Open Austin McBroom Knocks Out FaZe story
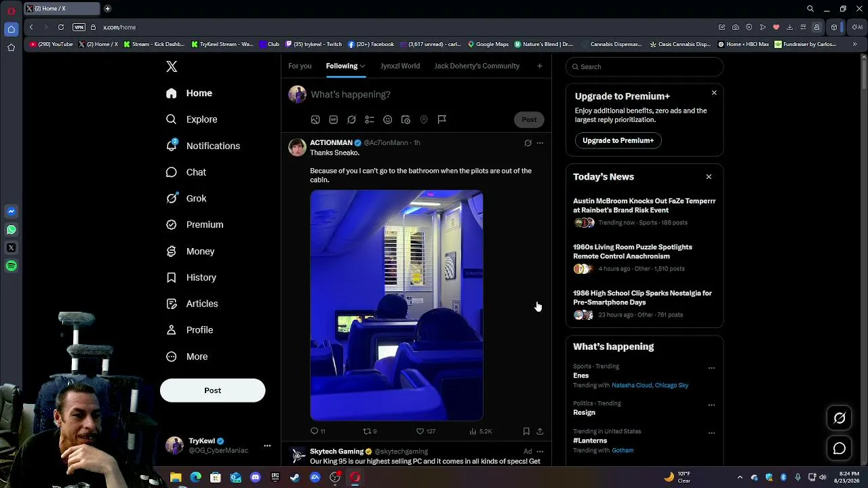Screen dimensions: 868x488 click(644, 205)
